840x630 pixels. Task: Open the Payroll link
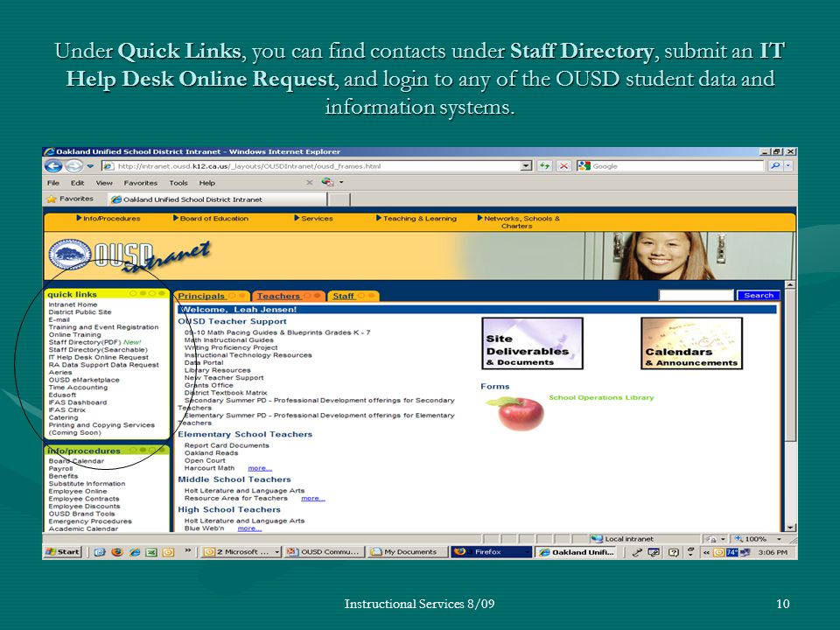[x=60, y=468]
